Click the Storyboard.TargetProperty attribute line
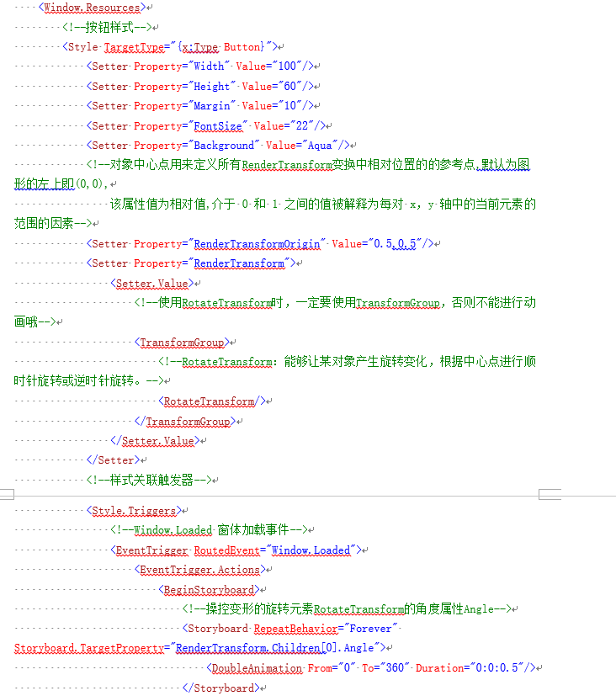The width and height of the screenshot is (616, 696). point(199,648)
